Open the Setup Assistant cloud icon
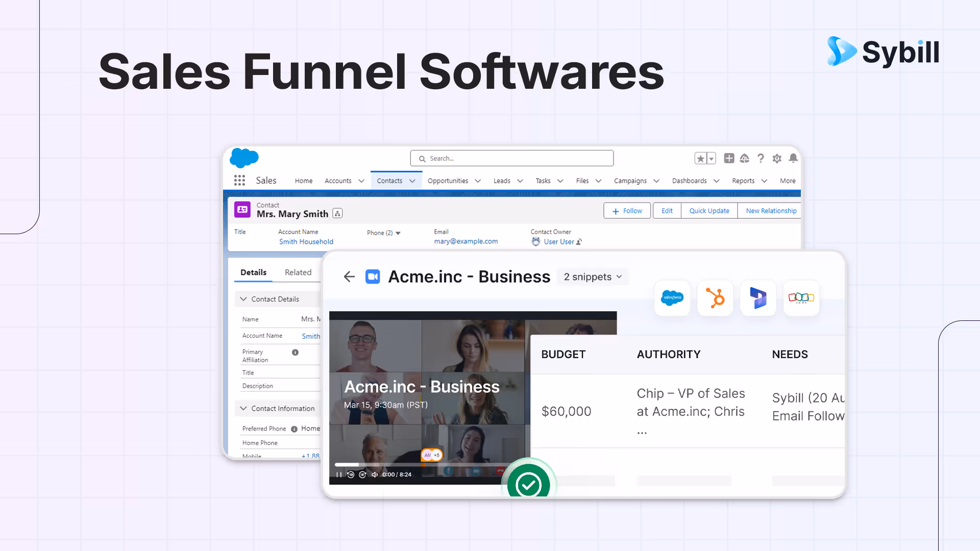 click(745, 159)
